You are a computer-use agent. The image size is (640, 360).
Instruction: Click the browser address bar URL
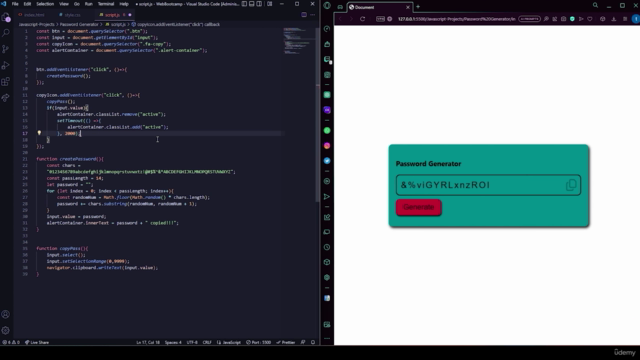[456, 19]
